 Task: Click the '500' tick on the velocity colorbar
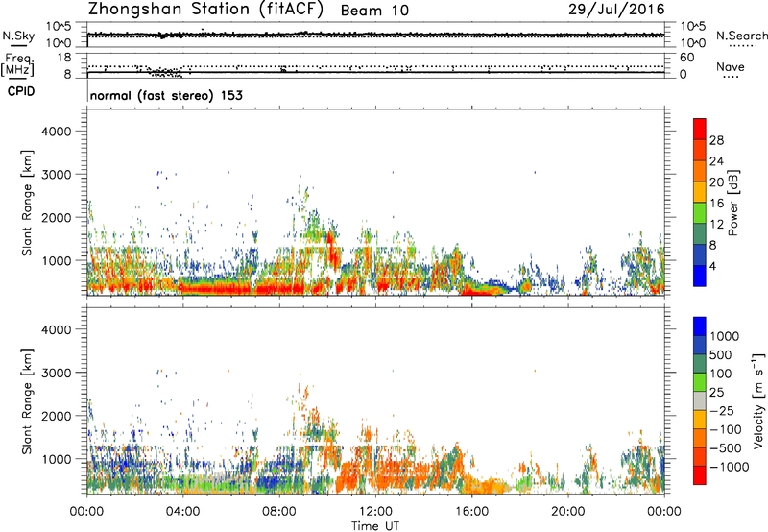[x=720, y=354]
